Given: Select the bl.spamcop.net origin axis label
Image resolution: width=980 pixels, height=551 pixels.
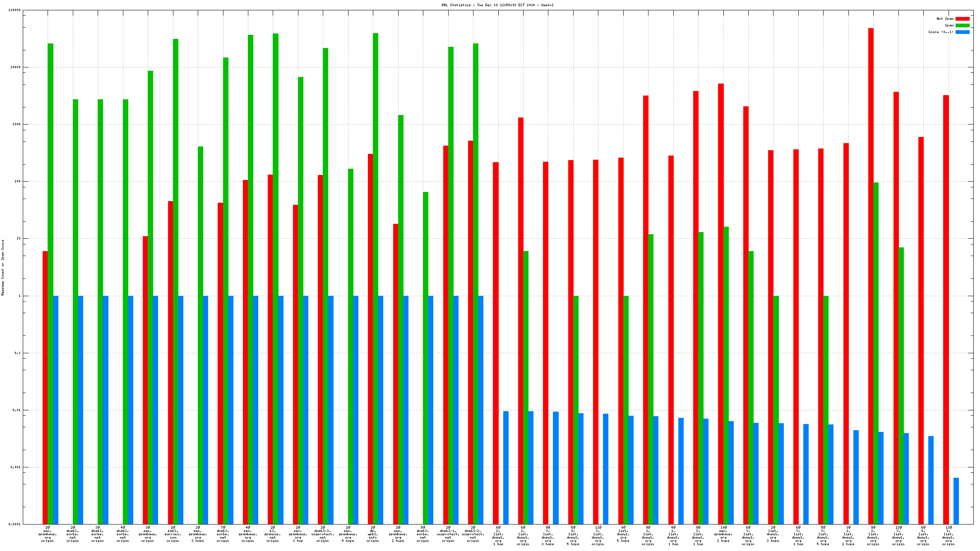Looking at the screenshot, I should [273, 534].
